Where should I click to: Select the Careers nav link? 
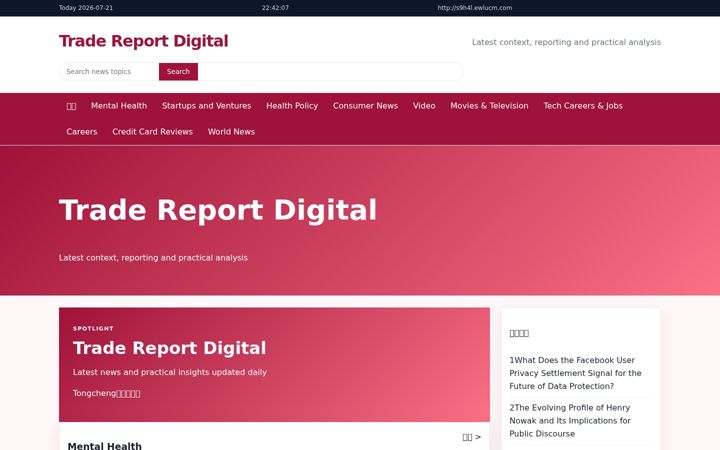pyautogui.click(x=82, y=132)
